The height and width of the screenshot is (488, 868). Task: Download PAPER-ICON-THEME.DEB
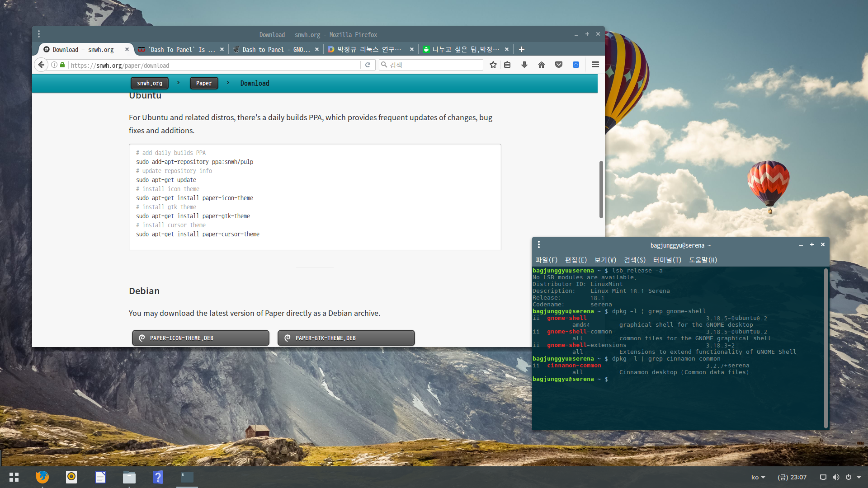(x=201, y=338)
